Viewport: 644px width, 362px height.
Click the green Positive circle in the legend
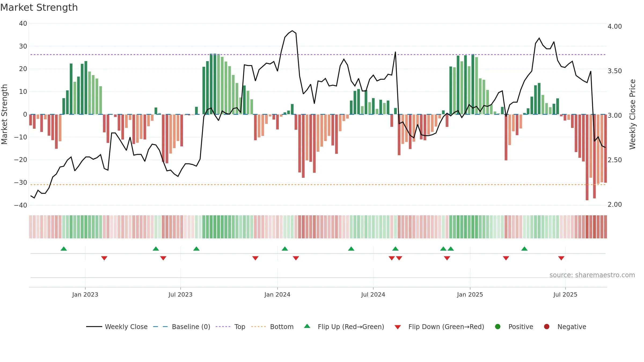pos(498,327)
